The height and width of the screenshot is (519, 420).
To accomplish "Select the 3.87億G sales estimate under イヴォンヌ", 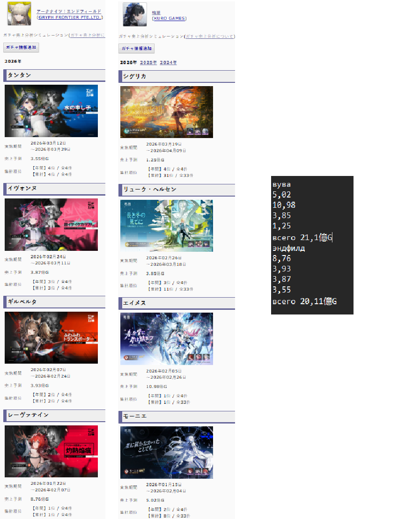I will click(40, 272).
